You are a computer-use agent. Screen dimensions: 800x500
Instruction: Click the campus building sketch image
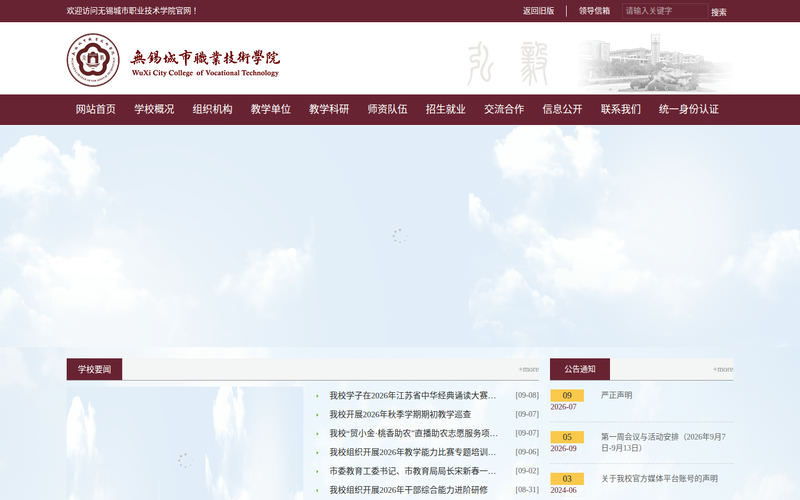(656, 62)
